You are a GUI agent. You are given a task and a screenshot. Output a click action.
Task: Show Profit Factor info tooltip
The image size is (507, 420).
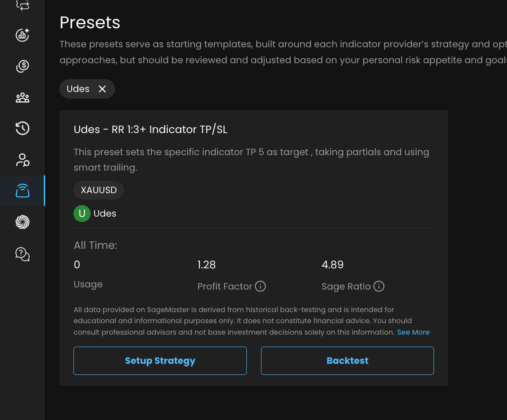[261, 286]
